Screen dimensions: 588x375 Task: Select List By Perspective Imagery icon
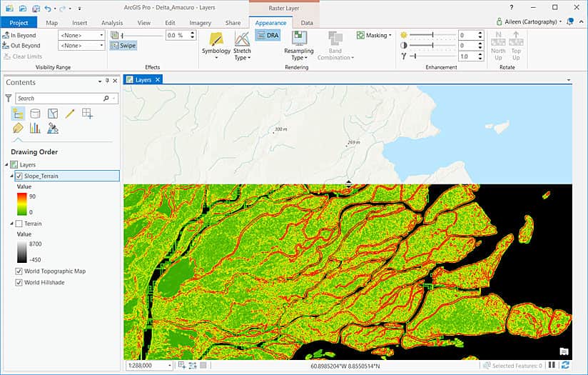click(53, 129)
